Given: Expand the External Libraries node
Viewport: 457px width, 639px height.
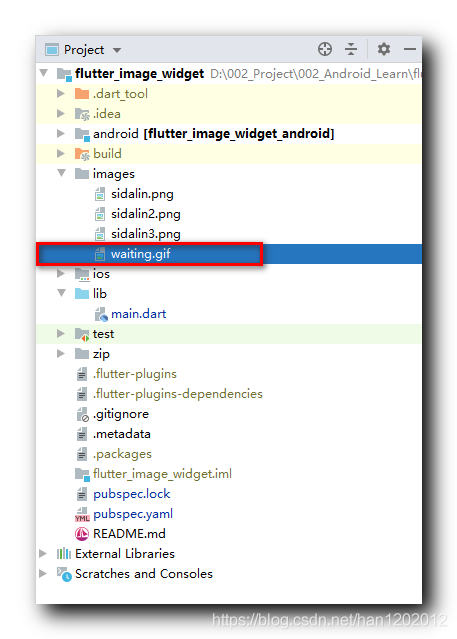Looking at the screenshot, I should [43, 553].
